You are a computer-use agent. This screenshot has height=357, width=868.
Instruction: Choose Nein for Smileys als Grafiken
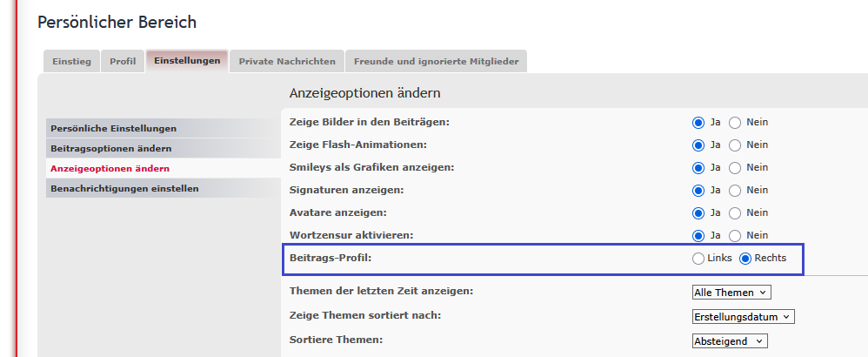click(735, 167)
